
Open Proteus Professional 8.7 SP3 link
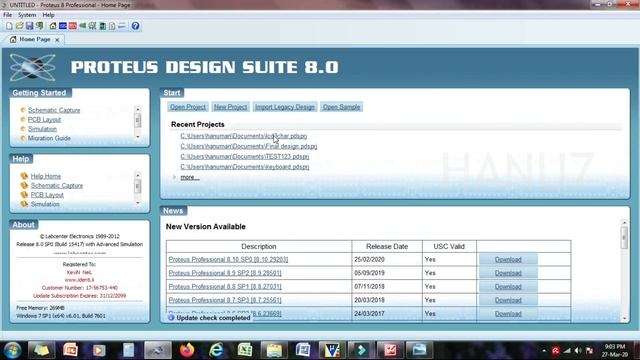225,300
